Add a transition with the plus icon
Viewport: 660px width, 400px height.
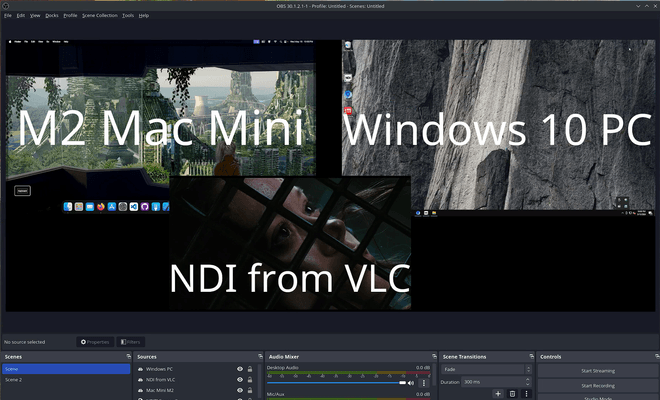click(x=498, y=394)
